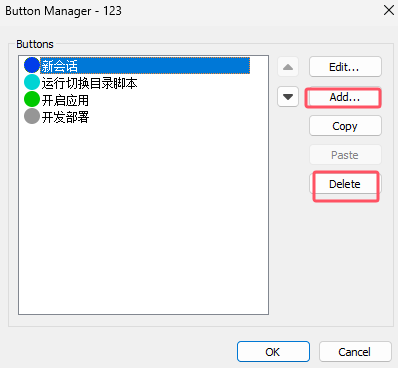Viewport: 398px width, 368px height.
Task: Click the green circle icon beside 开启应用
Action: (32, 99)
